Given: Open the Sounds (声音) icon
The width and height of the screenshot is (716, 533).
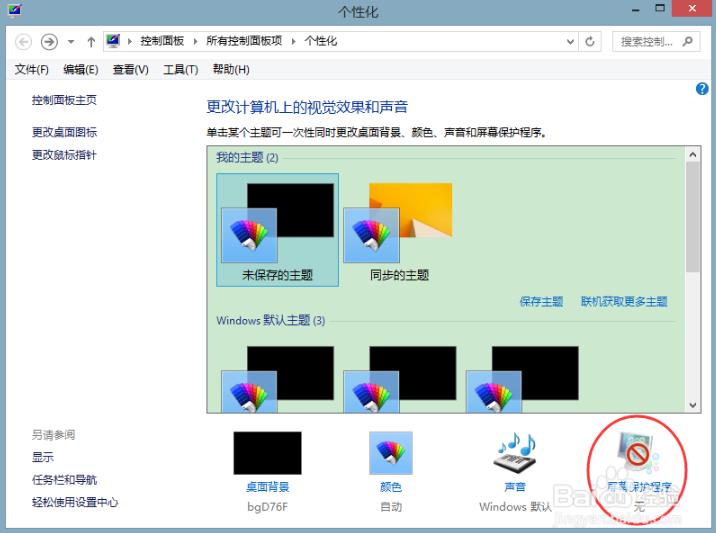Looking at the screenshot, I should pos(515,453).
